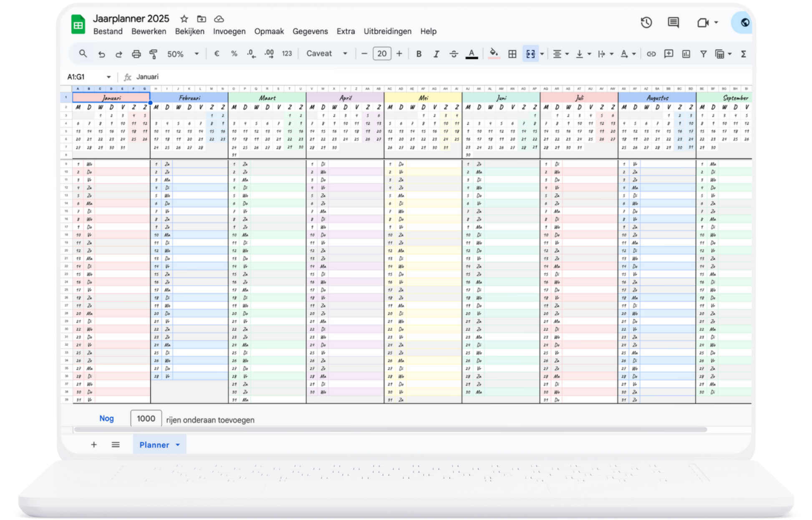Open the 50% zoom dropdown
Image resolution: width=812 pixels, height=520 pixels.
(x=183, y=54)
